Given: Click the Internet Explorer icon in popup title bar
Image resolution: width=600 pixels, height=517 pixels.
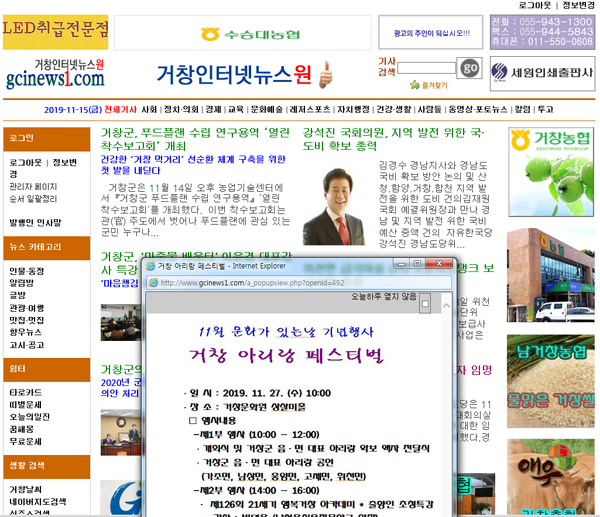Looking at the screenshot, I should (151, 266).
